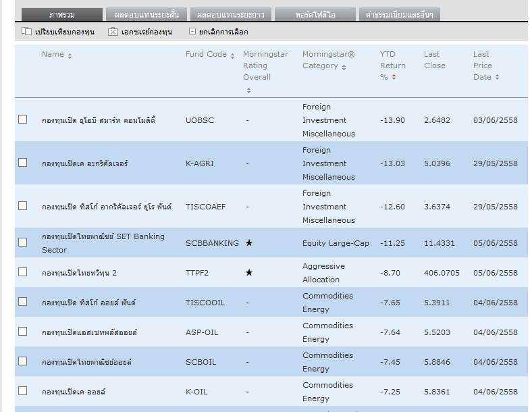Open the ผลตอบแทนระยะยาว tab

[231, 15]
